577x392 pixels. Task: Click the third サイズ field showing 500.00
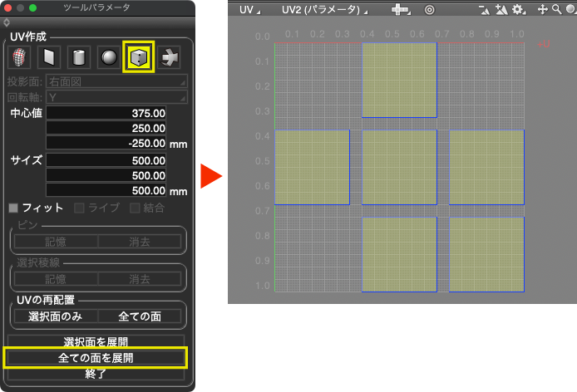pyautogui.click(x=106, y=190)
